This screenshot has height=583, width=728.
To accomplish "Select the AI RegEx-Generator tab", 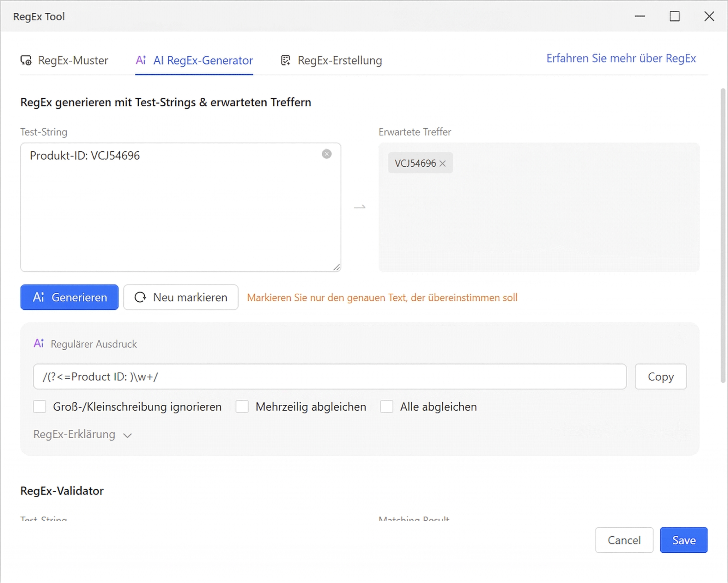I will point(203,60).
